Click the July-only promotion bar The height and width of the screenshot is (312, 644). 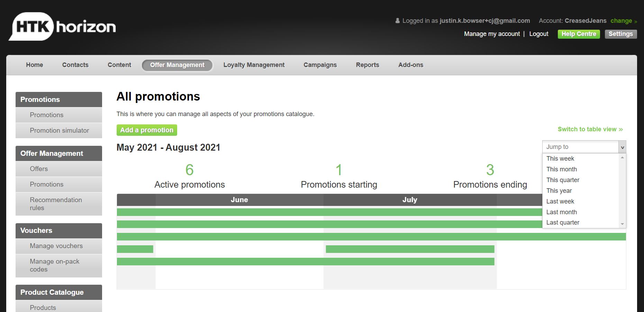[x=410, y=249]
